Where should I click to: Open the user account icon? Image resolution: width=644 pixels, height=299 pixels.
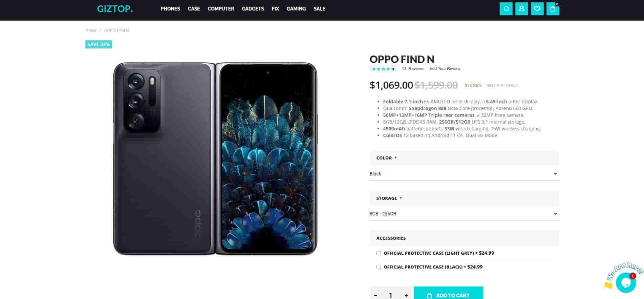coord(521,9)
